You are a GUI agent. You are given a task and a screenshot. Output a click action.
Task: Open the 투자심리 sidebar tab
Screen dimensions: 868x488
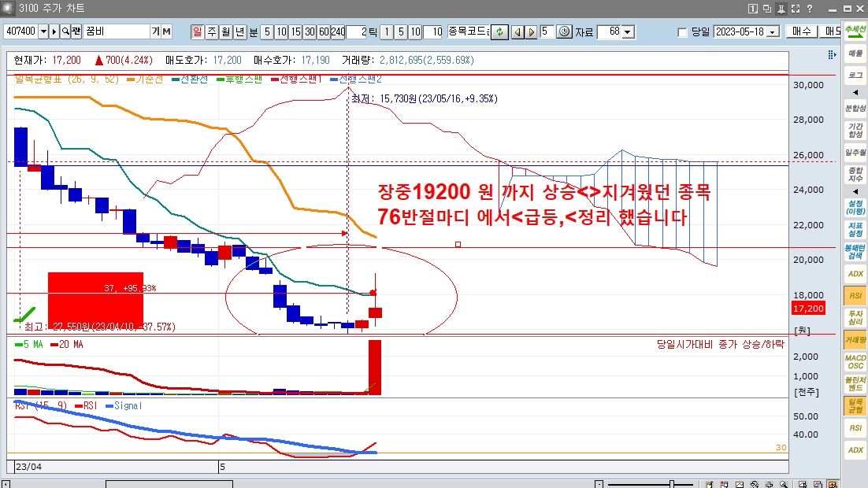tap(855, 317)
